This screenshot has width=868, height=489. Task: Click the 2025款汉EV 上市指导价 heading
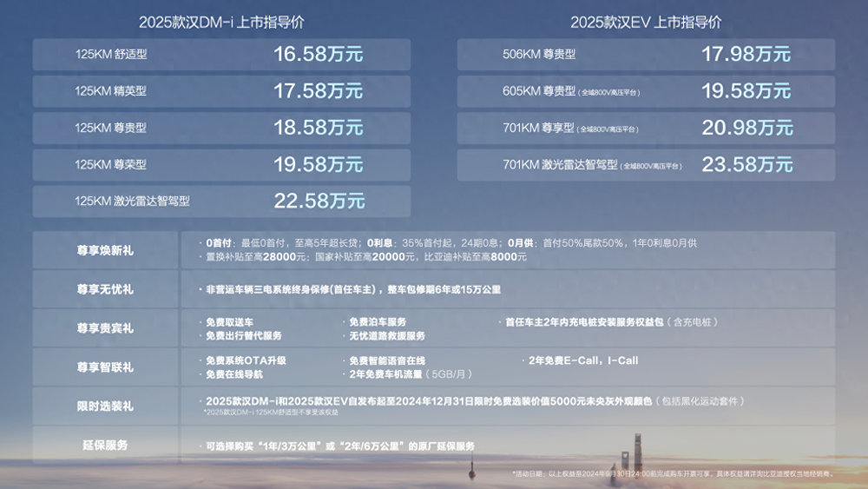point(646,23)
